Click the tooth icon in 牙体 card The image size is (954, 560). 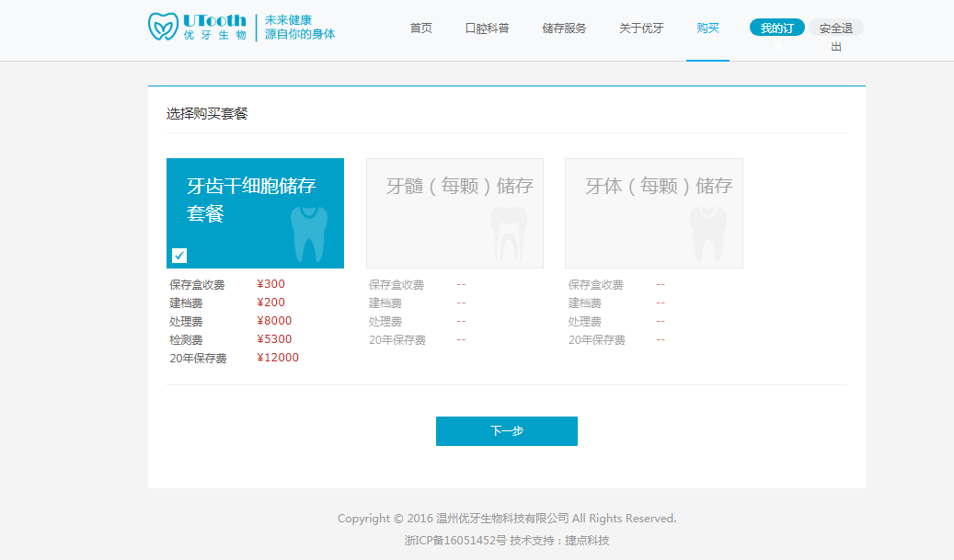[x=708, y=234]
